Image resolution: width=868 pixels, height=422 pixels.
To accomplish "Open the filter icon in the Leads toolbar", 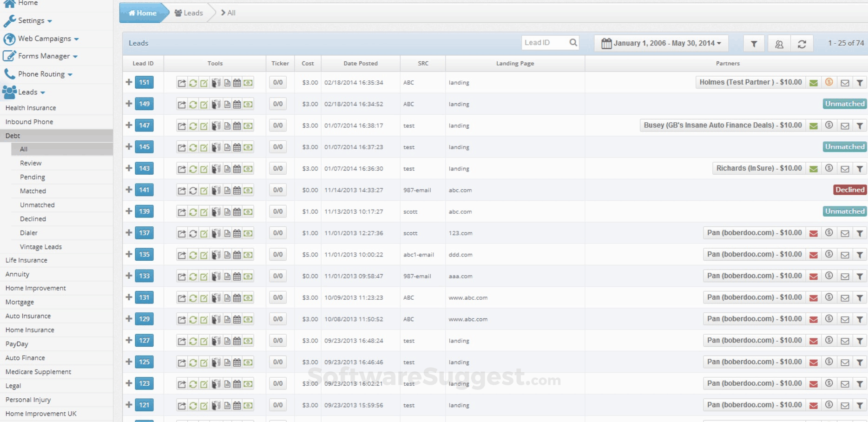I will 754,43.
